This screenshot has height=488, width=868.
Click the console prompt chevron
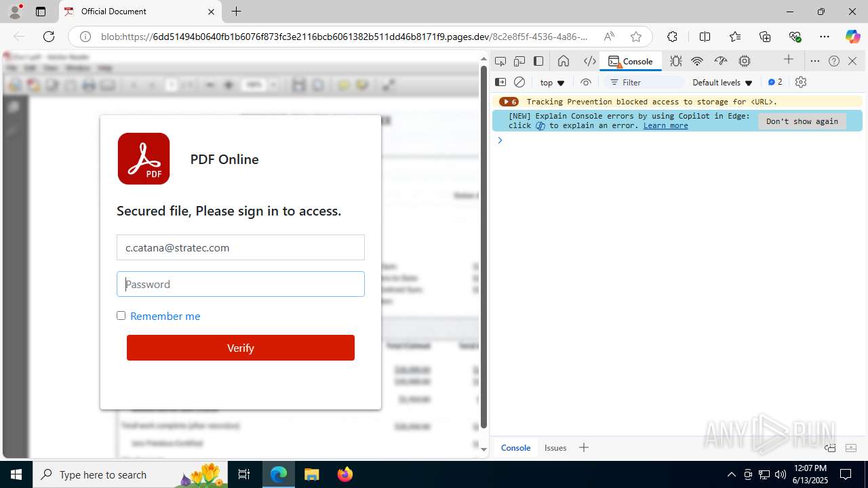(x=500, y=140)
